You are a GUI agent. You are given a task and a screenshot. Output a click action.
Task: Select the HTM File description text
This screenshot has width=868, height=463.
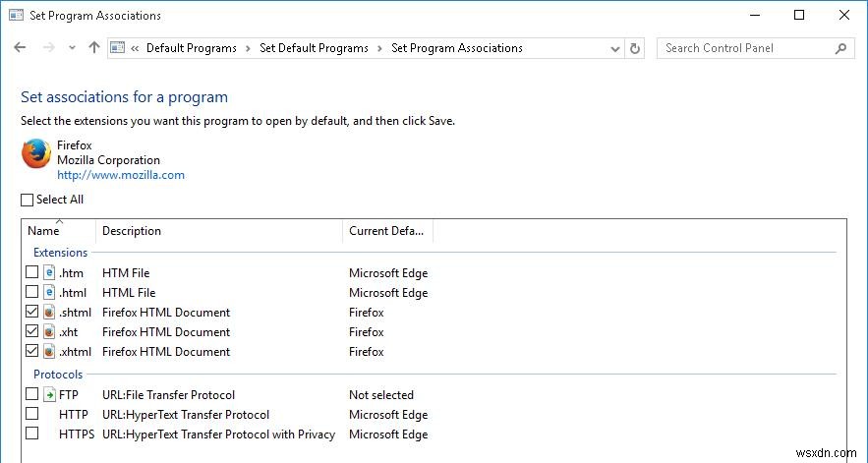126,273
